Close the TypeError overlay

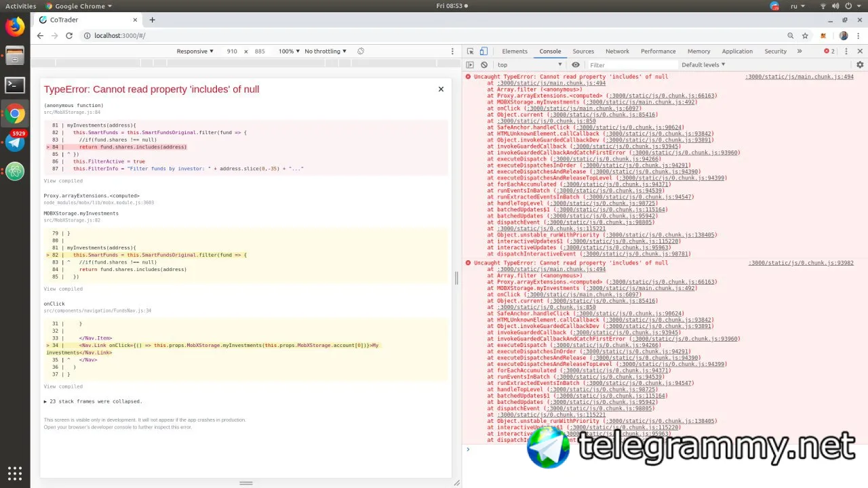click(441, 89)
